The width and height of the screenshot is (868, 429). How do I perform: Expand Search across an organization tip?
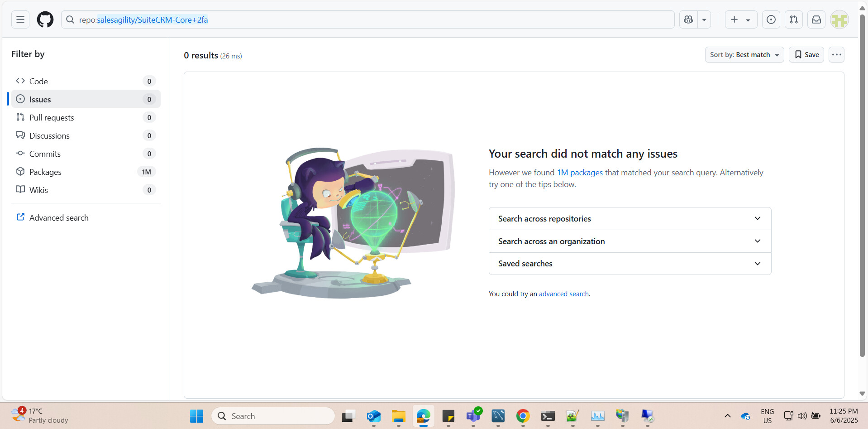coord(630,241)
